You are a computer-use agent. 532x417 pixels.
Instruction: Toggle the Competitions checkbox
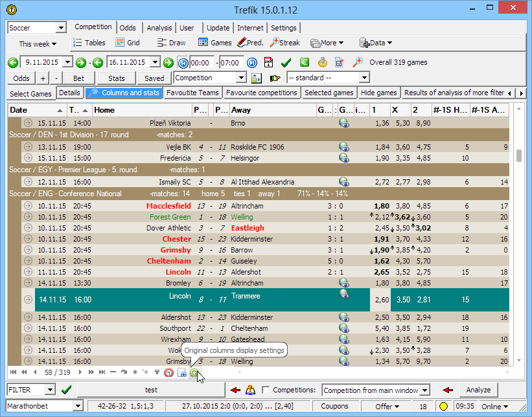coord(266,390)
